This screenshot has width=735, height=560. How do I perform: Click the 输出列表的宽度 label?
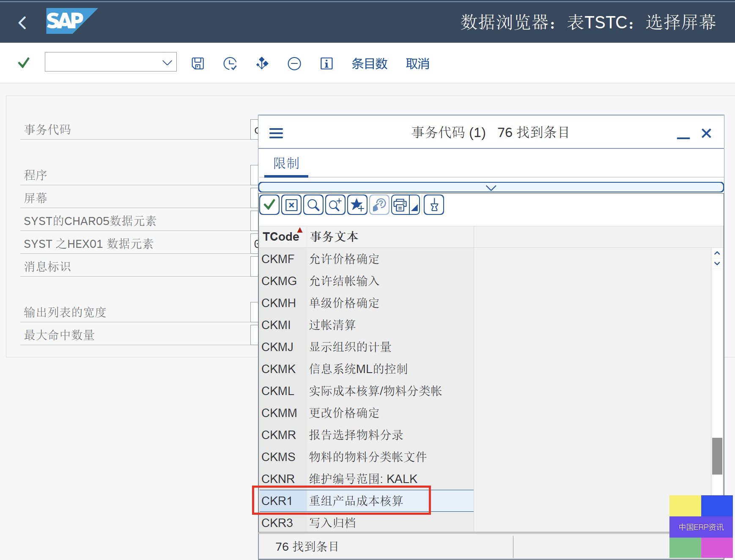click(65, 312)
